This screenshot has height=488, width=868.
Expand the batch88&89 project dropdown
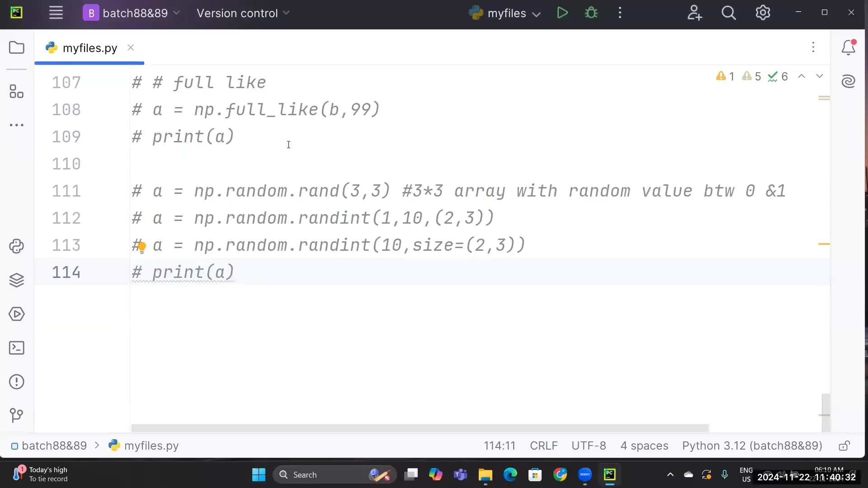[x=176, y=13]
